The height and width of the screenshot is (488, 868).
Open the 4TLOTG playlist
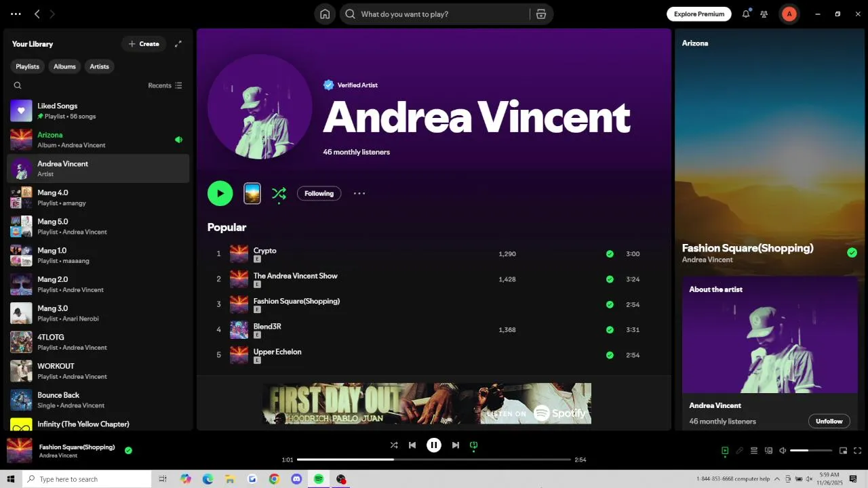(x=98, y=342)
